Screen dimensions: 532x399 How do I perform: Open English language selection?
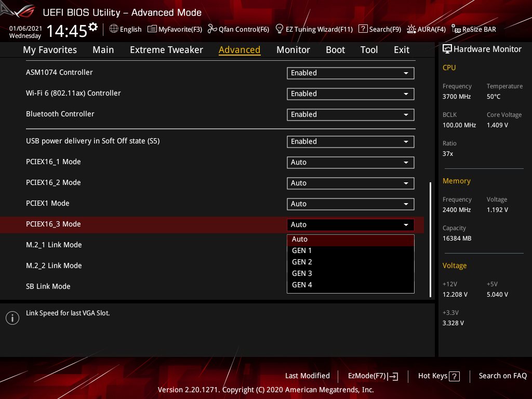(125, 29)
